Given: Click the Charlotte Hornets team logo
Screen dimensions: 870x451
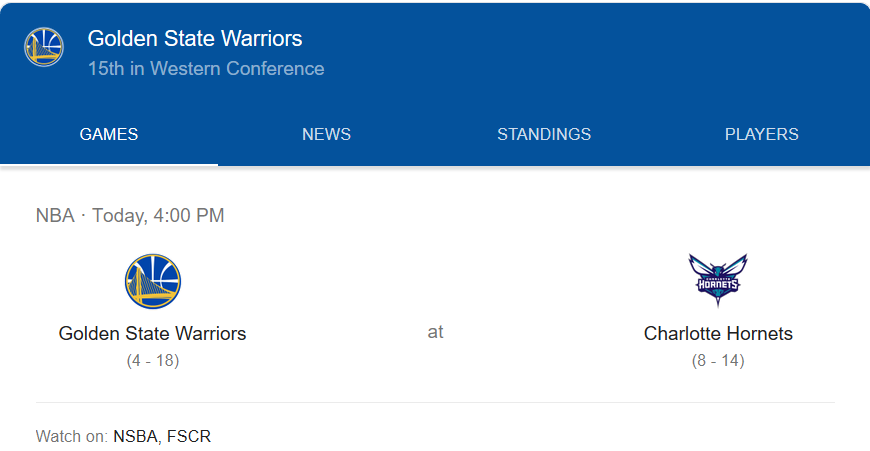Looking at the screenshot, I should click(718, 280).
